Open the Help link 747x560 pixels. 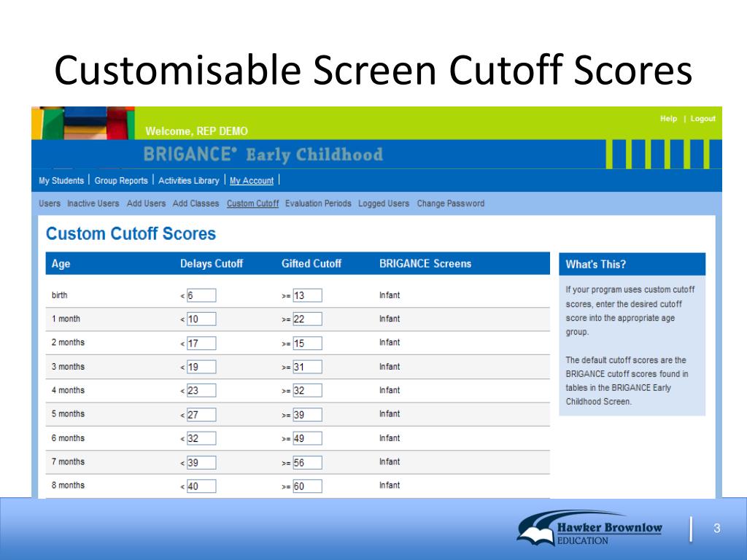[x=668, y=119]
